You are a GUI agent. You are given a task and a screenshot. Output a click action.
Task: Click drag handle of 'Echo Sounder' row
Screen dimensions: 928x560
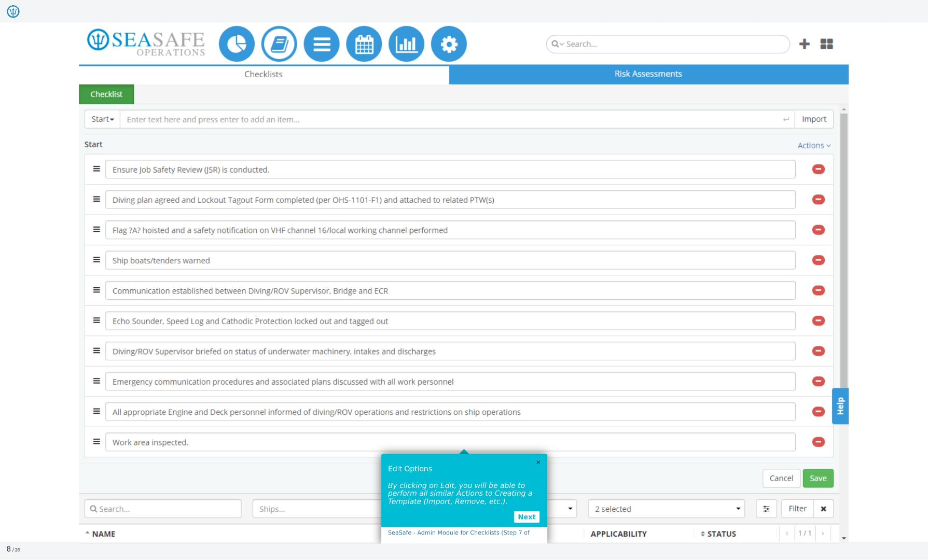(96, 320)
